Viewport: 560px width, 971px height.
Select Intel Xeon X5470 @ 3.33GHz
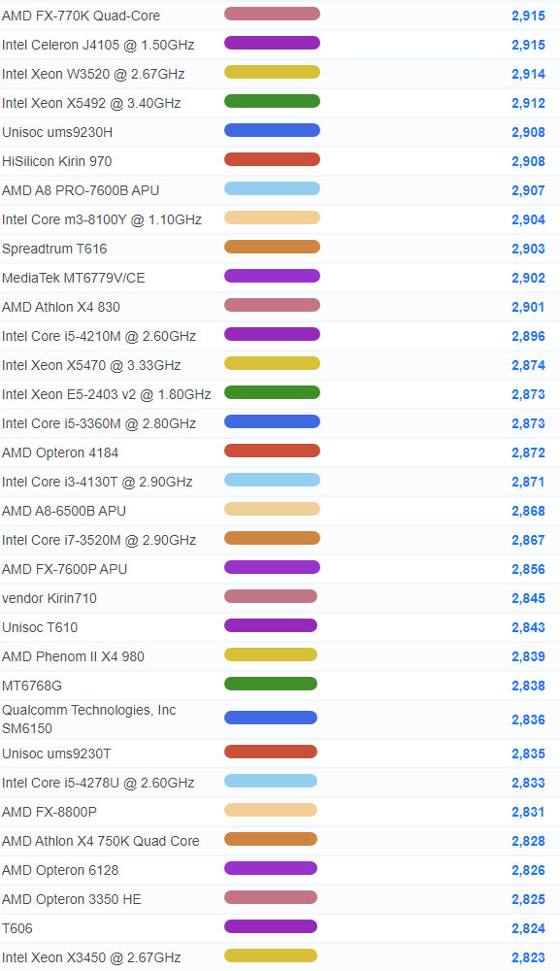[x=91, y=365]
